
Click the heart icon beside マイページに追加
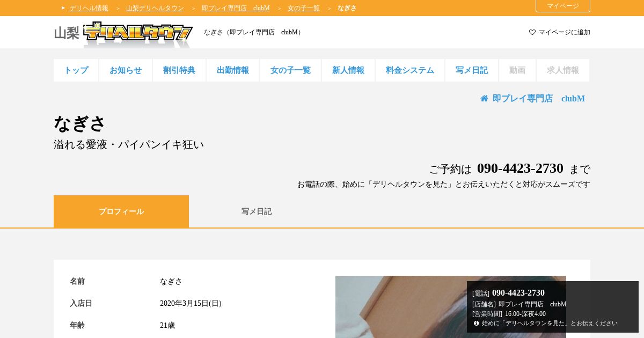coord(532,32)
